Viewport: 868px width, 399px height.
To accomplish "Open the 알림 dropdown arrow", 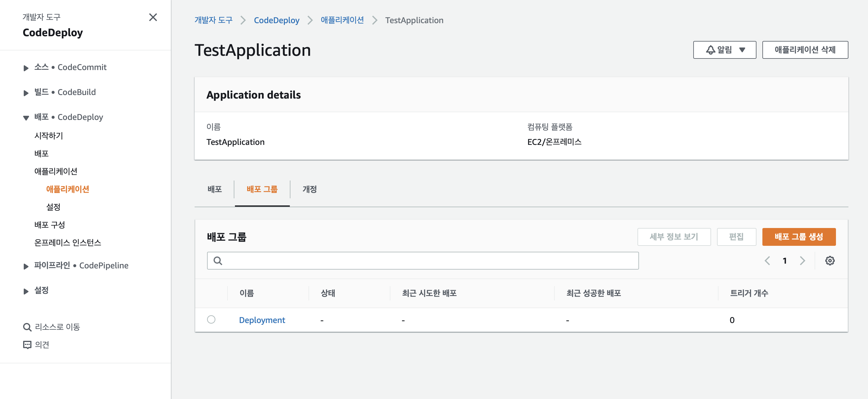I will click(742, 50).
